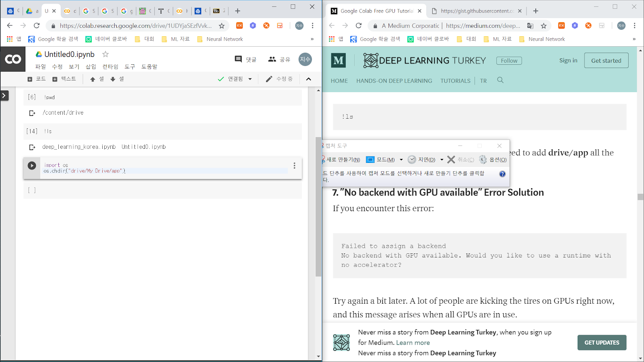
Task: Show more bookmarks chevron in left window
Action: (312, 39)
